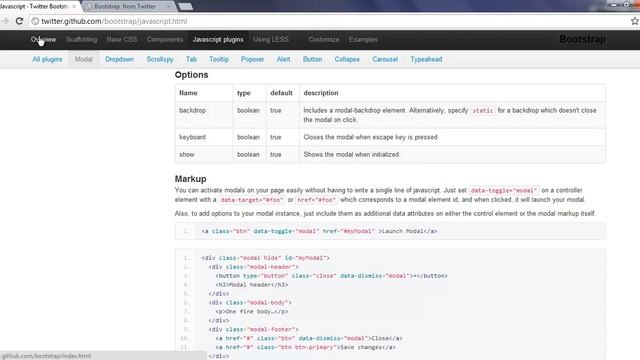
Task: Click the Launch Modal code snippet line
Action: 319,231
